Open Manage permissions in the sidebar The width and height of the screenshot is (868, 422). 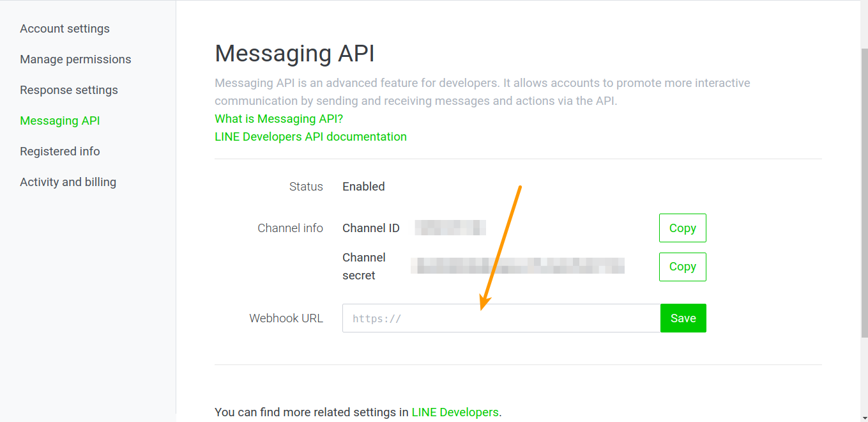(75, 59)
